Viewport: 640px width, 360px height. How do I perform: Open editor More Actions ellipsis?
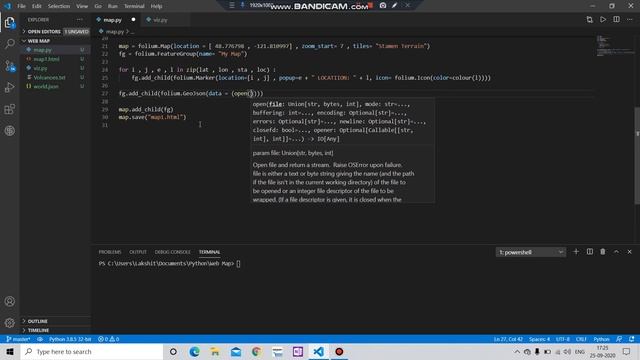click(x=630, y=20)
